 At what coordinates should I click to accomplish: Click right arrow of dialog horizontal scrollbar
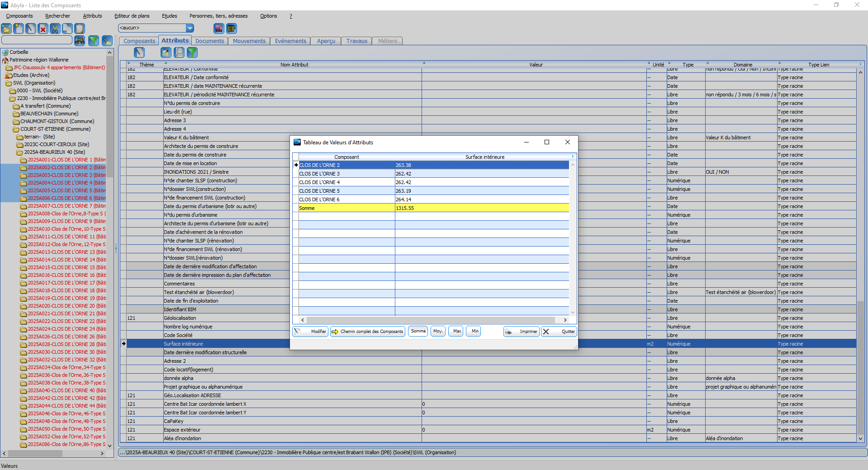[x=565, y=320]
